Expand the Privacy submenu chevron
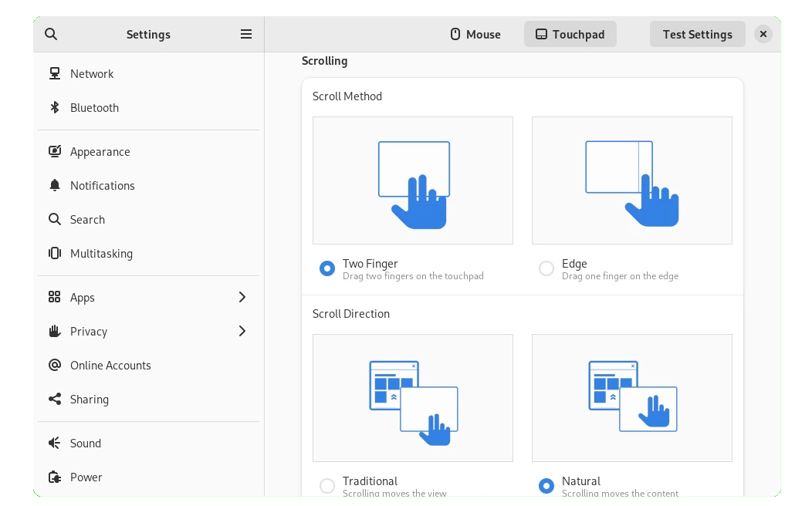 pos(242,332)
